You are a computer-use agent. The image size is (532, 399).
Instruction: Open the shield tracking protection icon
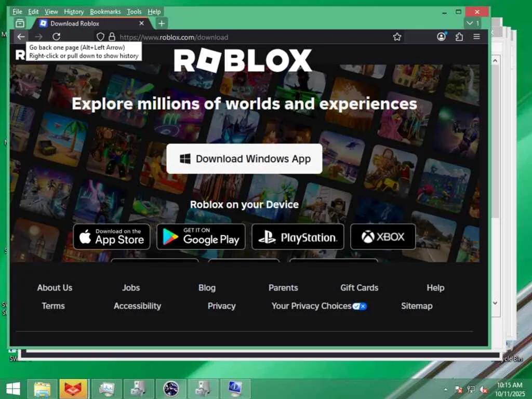click(x=100, y=37)
